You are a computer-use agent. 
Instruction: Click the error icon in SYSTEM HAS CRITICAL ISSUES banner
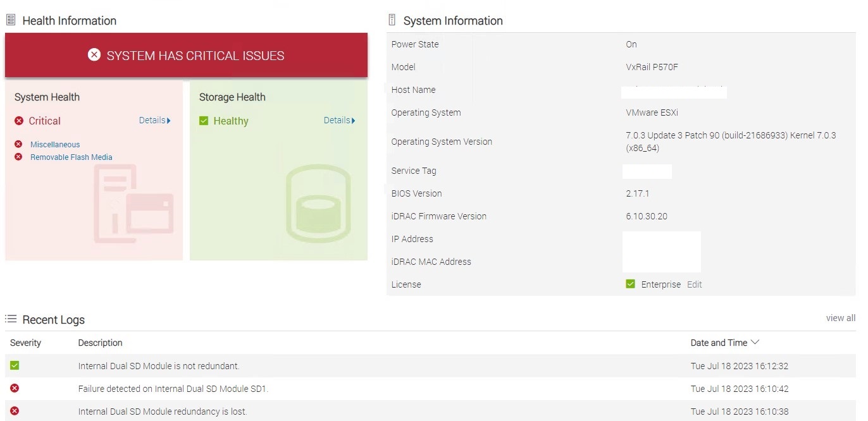coord(94,55)
